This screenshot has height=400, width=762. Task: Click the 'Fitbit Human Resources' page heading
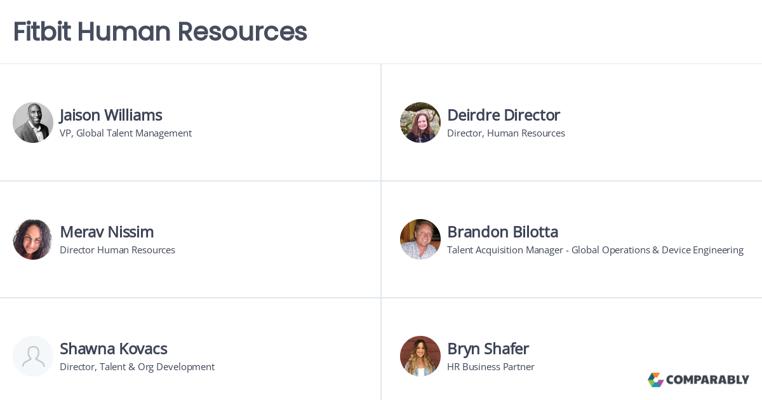pyautogui.click(x=160, y=31)
